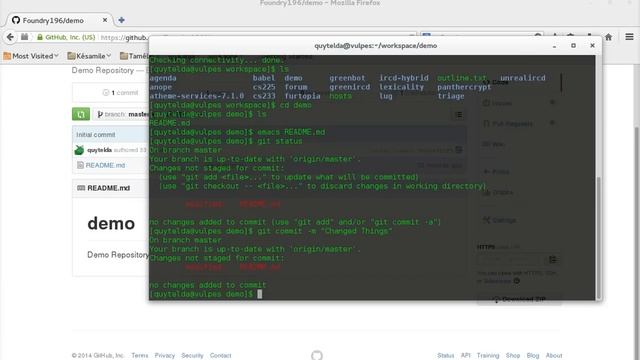Viewport: 640px width, 360px height.
Task: Click the git status command text
Action: click(x=280, y=141)
